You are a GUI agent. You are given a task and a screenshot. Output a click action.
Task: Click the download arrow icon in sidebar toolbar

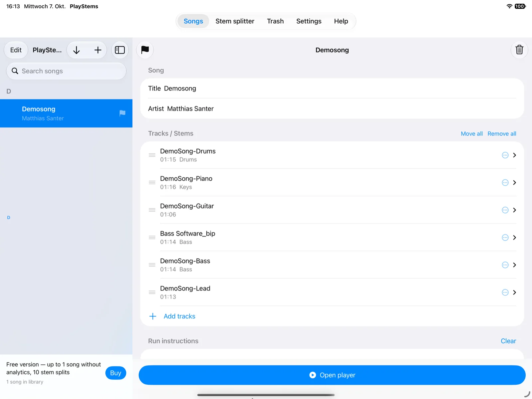point(76,50)
